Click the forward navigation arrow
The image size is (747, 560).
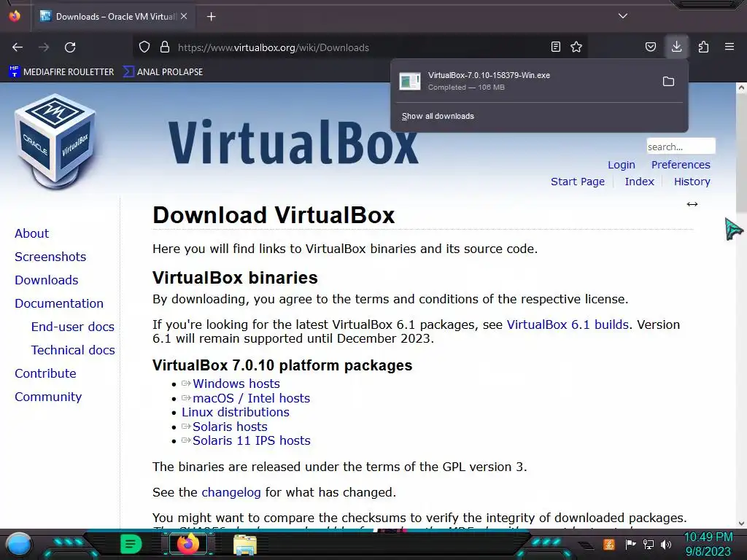click(44, 47)
